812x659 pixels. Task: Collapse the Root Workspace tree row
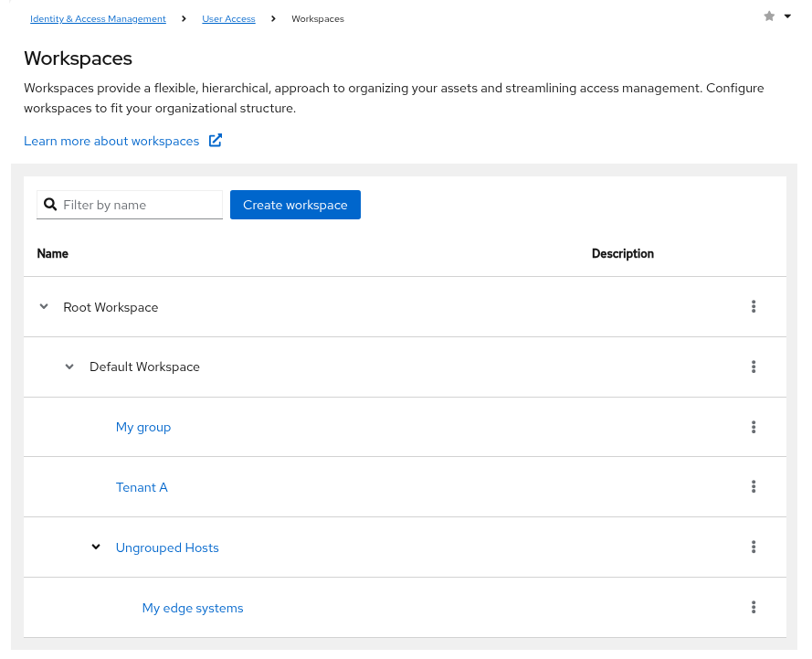(x=44, y=307)
